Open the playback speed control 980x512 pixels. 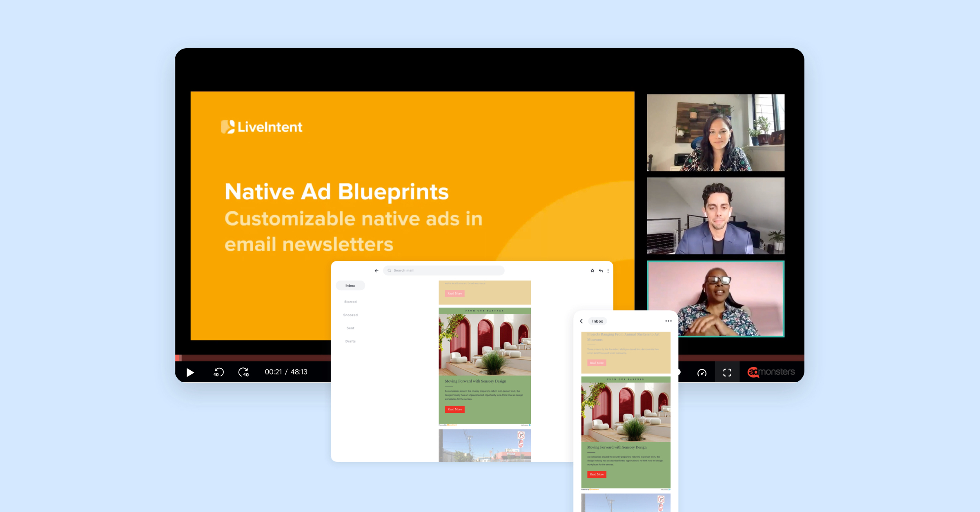pyautogui.click(x=702, y=372)
